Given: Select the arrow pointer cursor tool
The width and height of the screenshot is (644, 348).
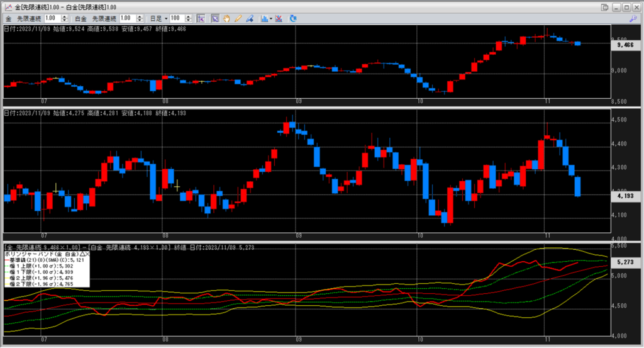Looking at the screenshot, I should 215,19.
